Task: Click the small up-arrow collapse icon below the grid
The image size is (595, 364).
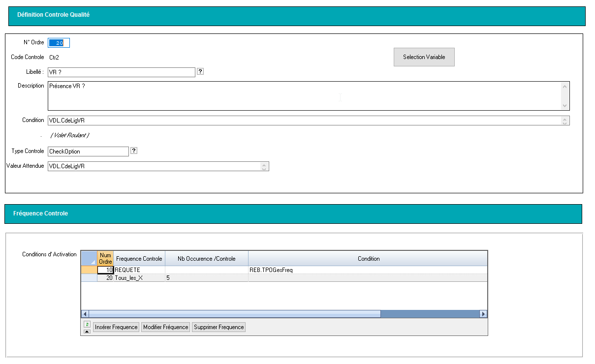Action: click(x=87, y=331)
